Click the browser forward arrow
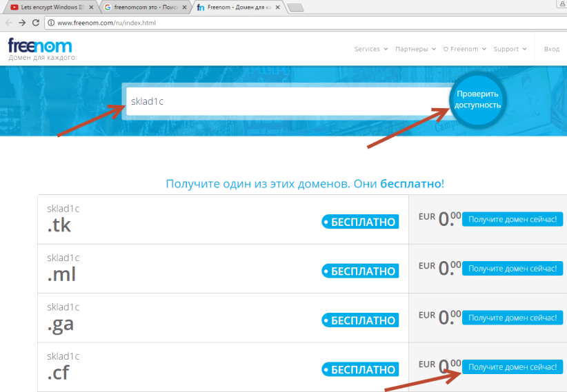 tap(23, 23)
